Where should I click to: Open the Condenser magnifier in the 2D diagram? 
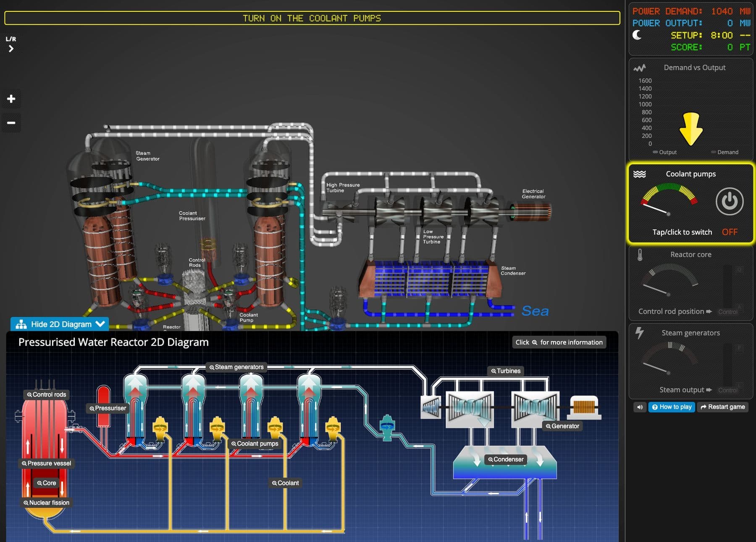click(505, 459)
